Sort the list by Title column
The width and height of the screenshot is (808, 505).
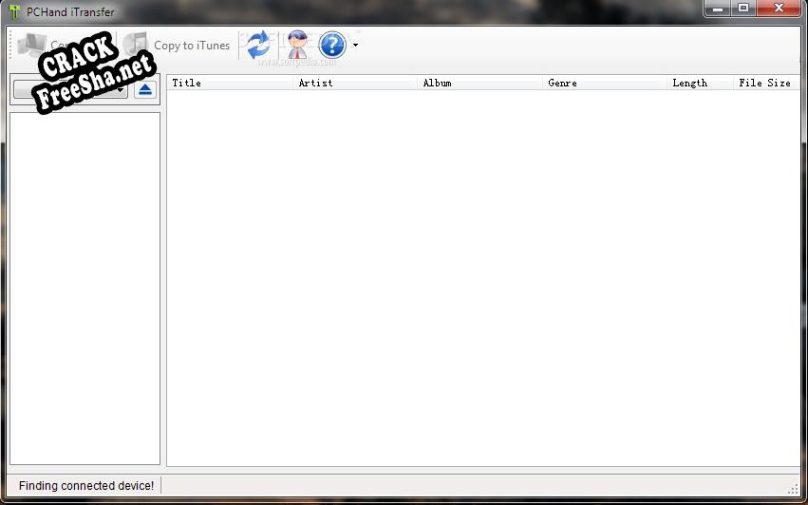(x=230, y=83)
